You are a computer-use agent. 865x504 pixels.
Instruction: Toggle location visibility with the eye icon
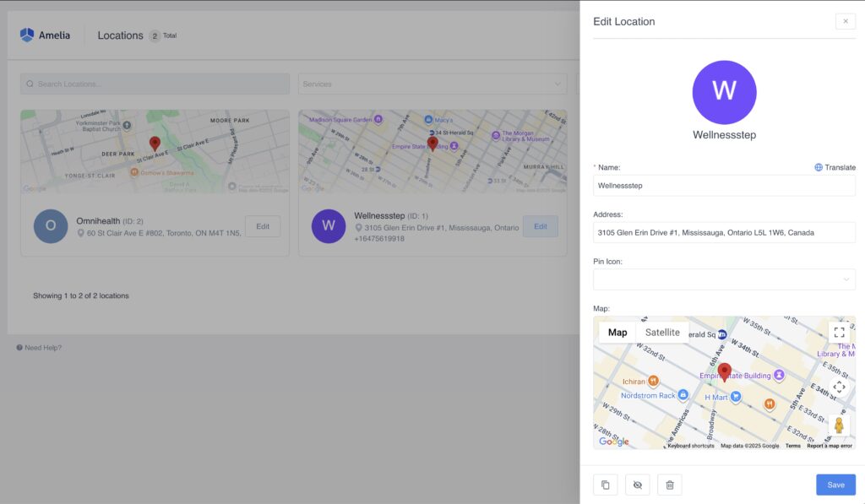tap(638, 485)
